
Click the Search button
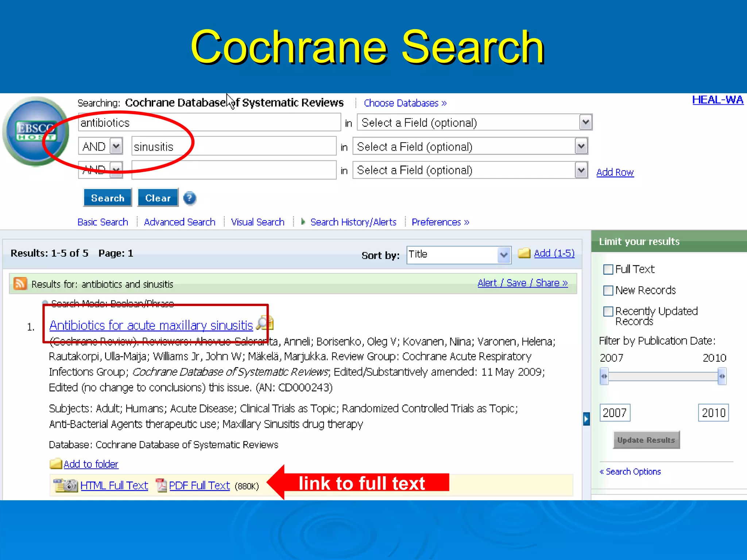point(108,198)
